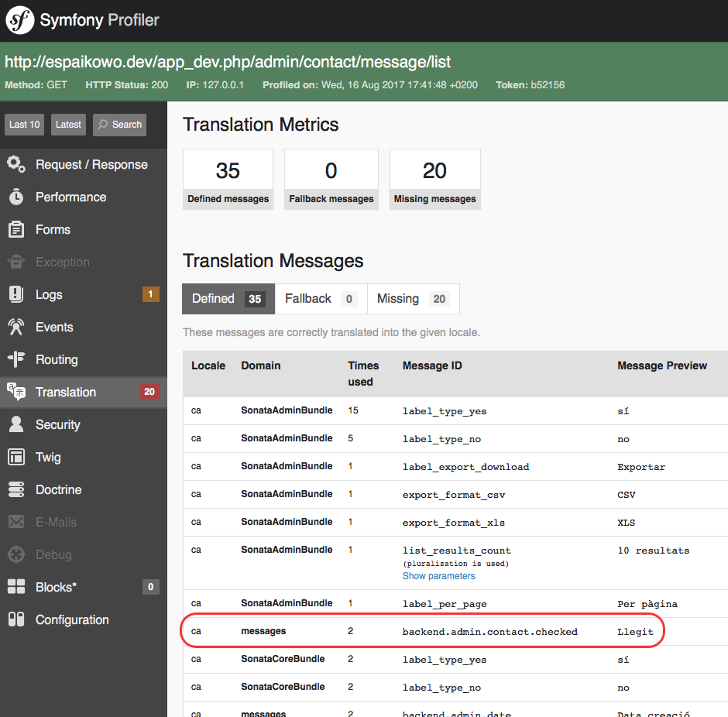The width and height of the screenshot is (728, 717).
Task: Click the Twig template icon
Action: [x=16, y=457]
